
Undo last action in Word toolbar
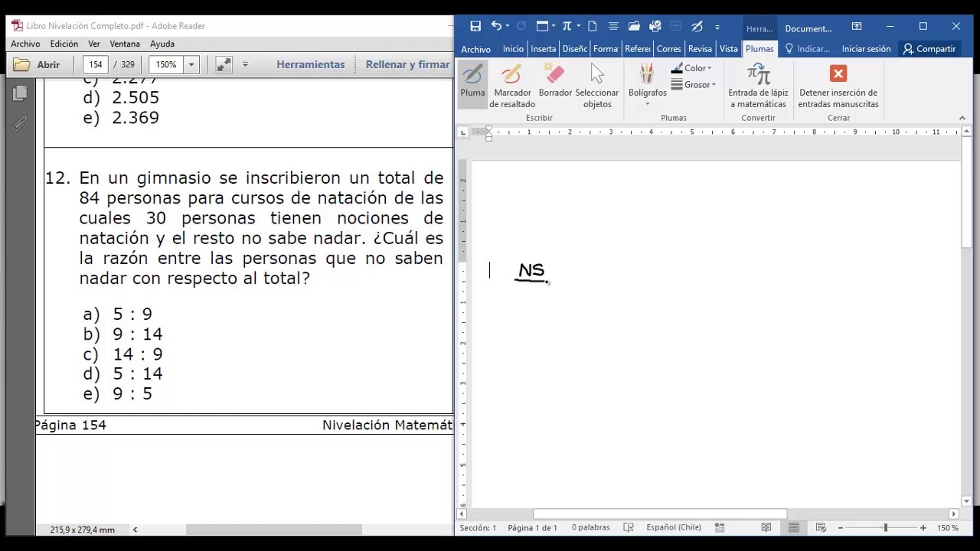click(x=496, y=26)
